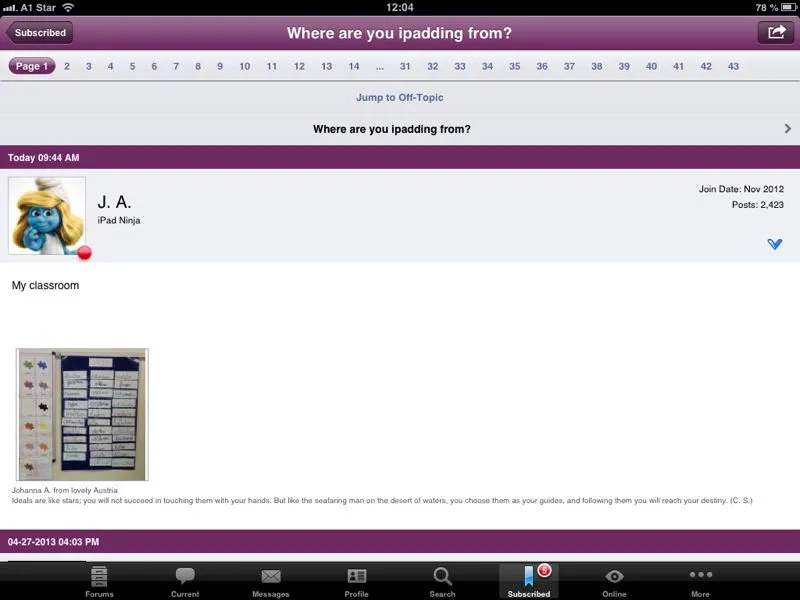Select page 14 in pagination
800x600 pixels.
pyautogui.click(x=353, y=67)
